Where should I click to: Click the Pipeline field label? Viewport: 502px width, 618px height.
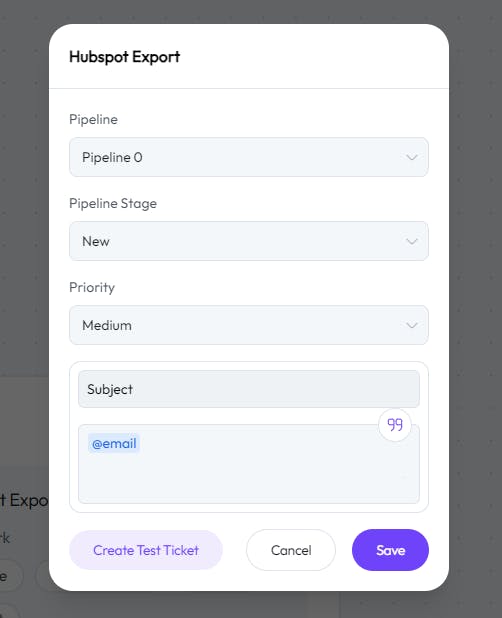click(x=93, y=119)
